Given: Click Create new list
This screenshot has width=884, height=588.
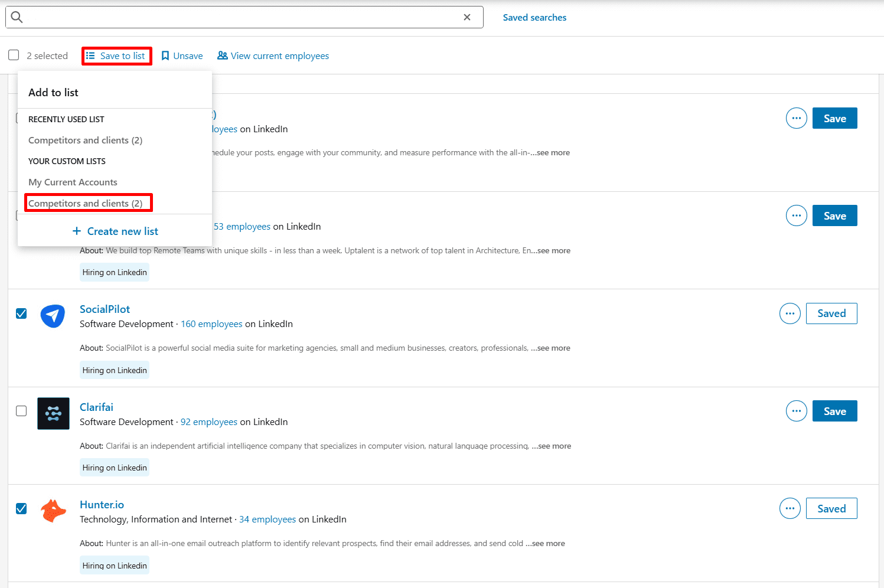Looking at the screenshot, I should [115, 231].
